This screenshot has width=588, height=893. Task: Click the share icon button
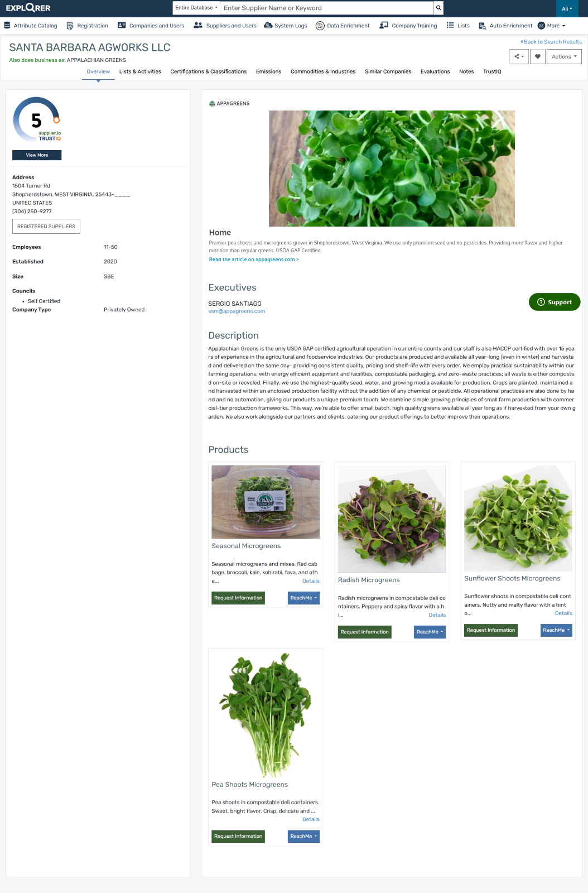pos(519,56)
